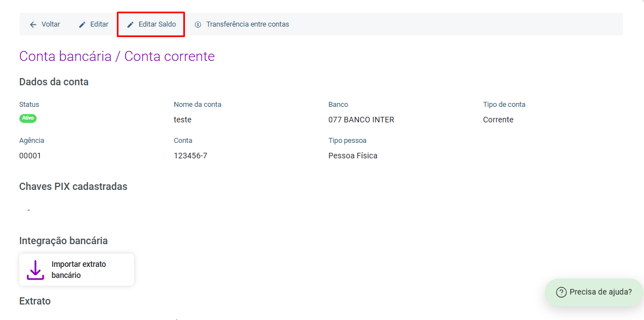Click the Agência field label
This screenshot has width=644, height=320.
[32, 141]
